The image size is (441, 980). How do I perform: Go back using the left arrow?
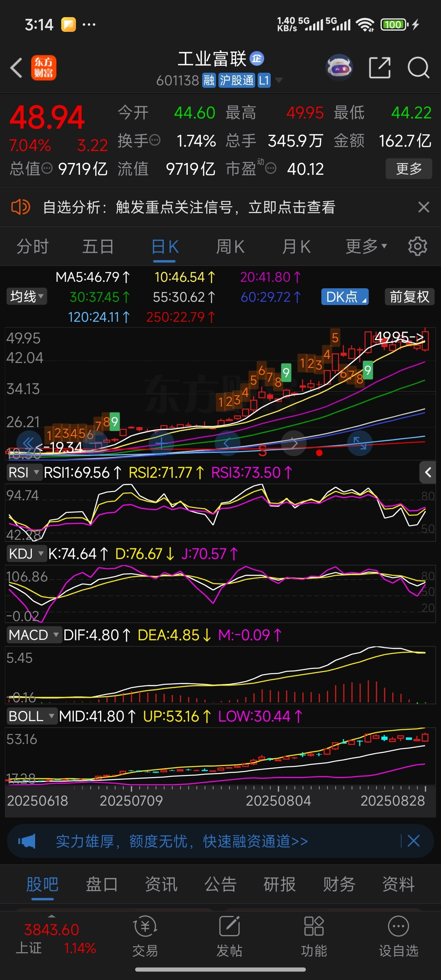pos(16,67)
